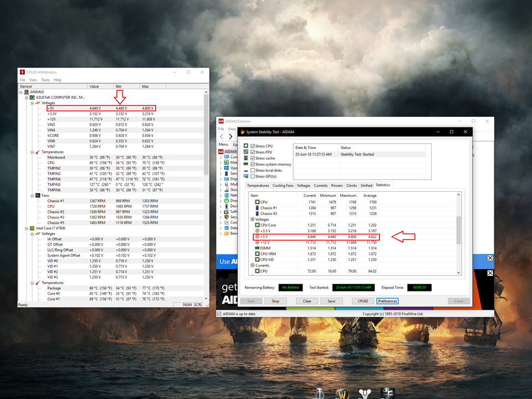Click the ASUSTeK motherboard icon in HWMonitor
Viewport: 532px width, 399px height.
(x=32, y=98)
